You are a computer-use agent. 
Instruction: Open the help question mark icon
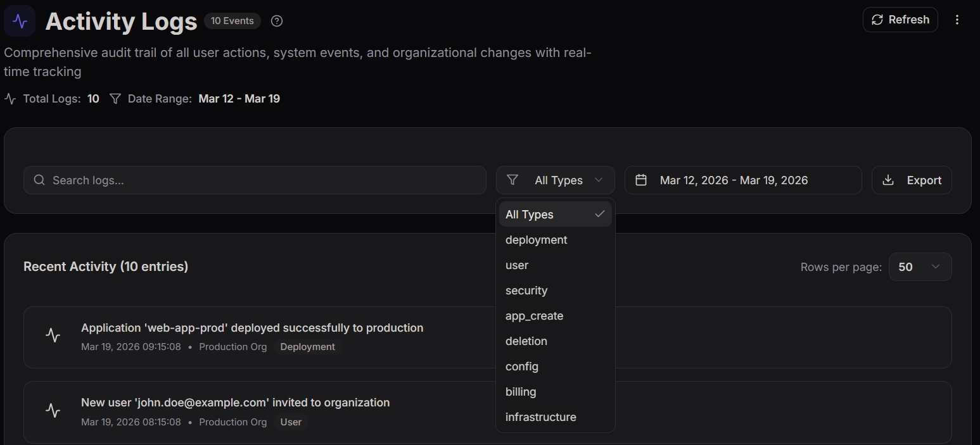tap(276, 20)
